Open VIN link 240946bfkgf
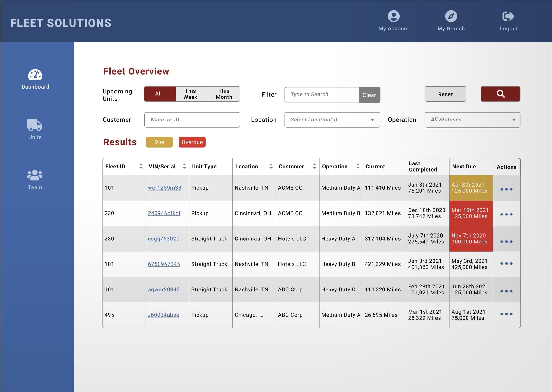The height and width of the screenshot is (392, 552). (x=164, y=213)
